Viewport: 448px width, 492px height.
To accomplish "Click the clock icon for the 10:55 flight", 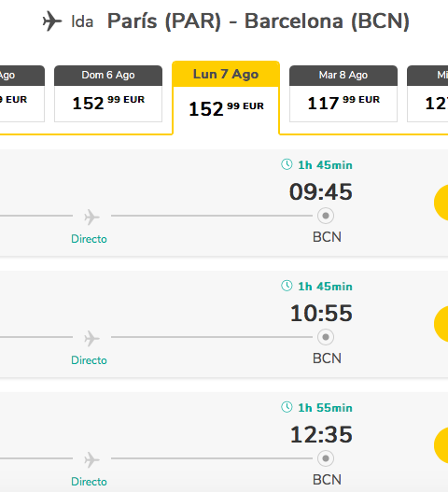I will 287,286.
